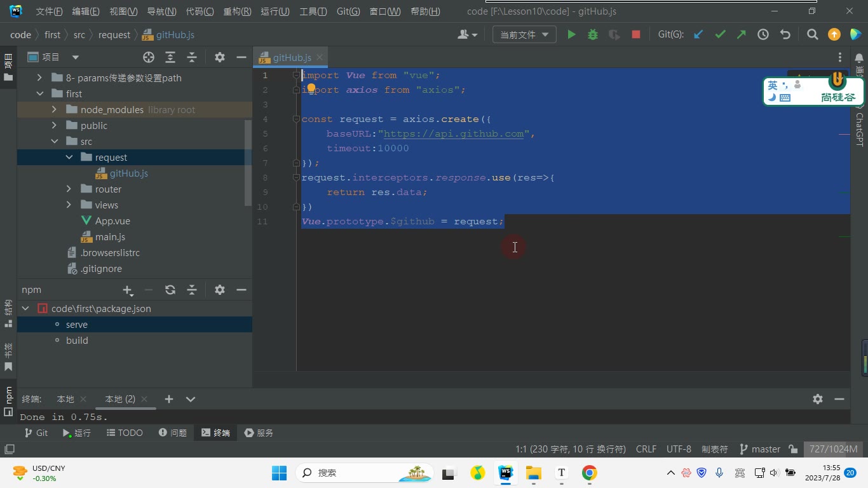This screenshot has width=868, height=488.
Task: Open the TODO tool window button
Action: [125, 433]
